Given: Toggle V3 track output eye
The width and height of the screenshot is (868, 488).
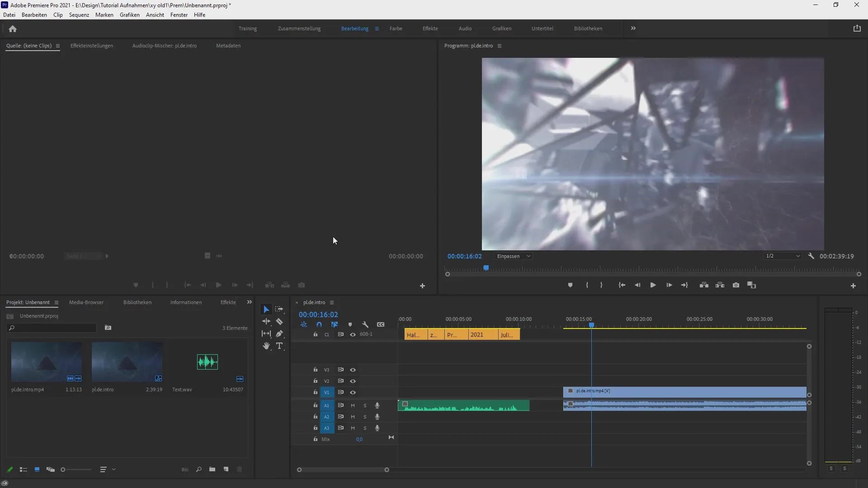Looking at the screenshot, I should pos(353,370).
